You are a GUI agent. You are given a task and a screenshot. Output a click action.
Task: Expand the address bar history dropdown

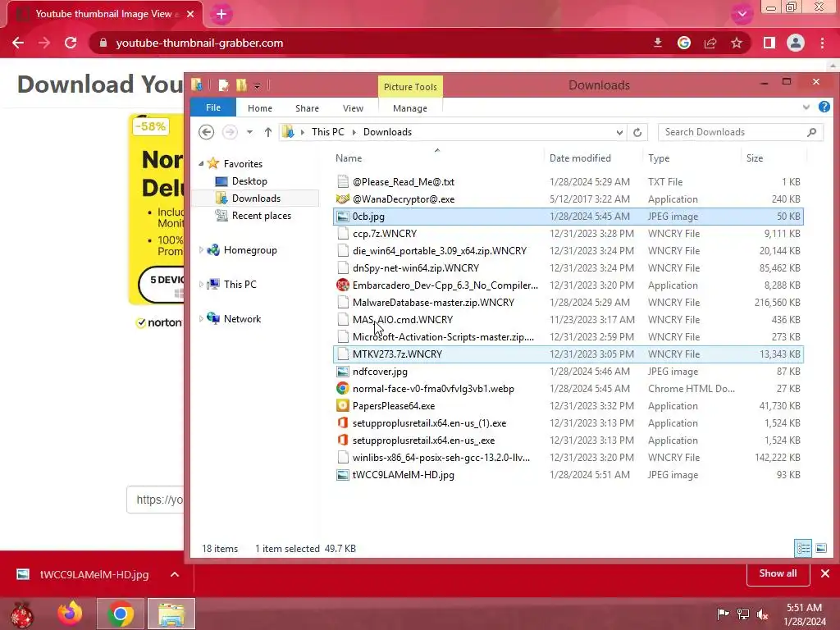click(x=619, y=132)
